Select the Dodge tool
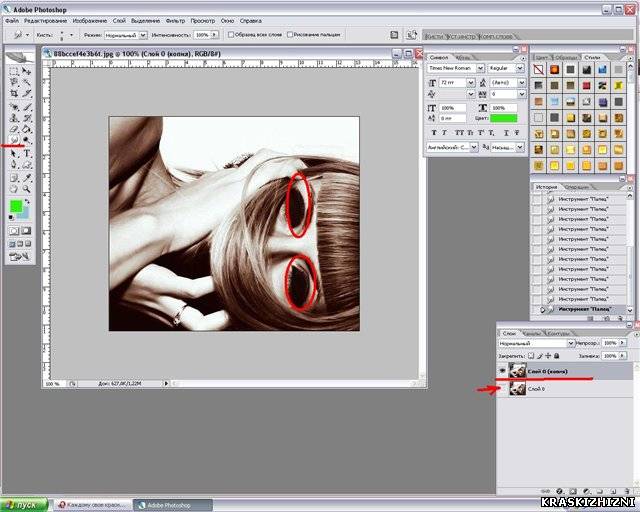The image size is (640, 512). click(x=27, y=140)
